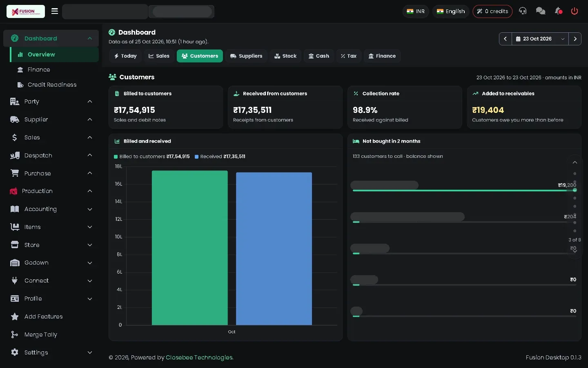Go to previous date with left arrow

pyautogui.click(x=506, y=39)
